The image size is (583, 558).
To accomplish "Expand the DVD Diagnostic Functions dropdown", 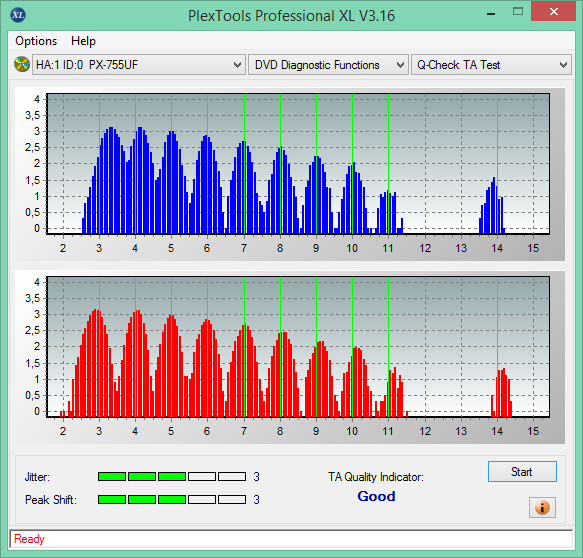I will coord(328,65).
